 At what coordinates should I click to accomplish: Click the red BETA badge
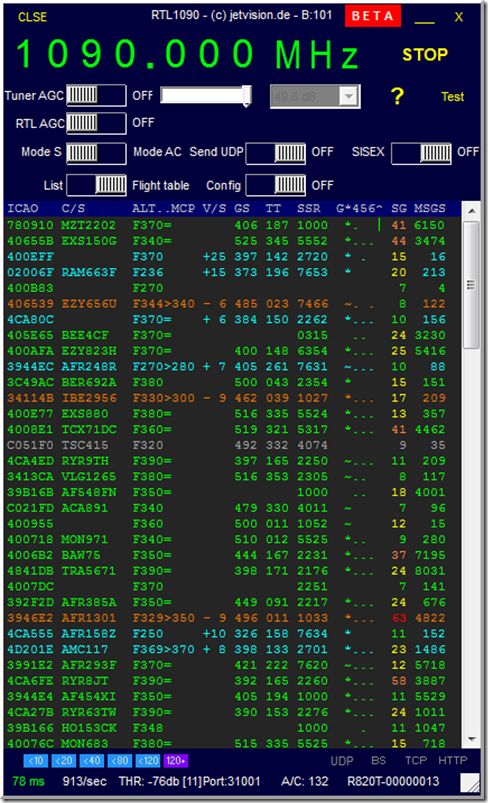pos(372,16)
